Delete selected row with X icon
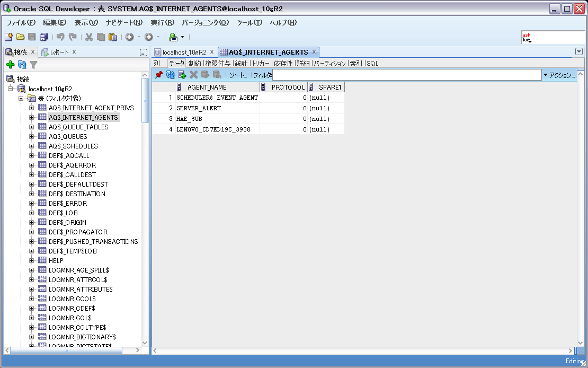This screenshot has height=368, width=588. 193,75
